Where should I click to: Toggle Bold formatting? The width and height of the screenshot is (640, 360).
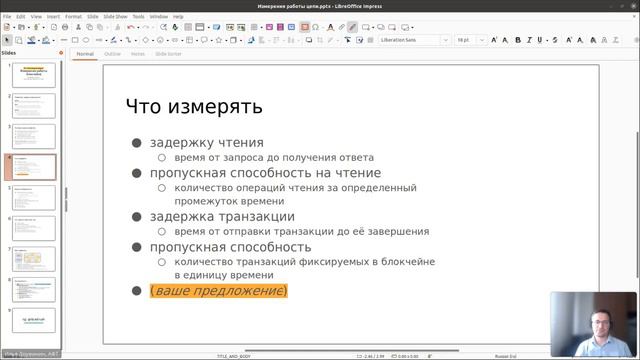518,40
